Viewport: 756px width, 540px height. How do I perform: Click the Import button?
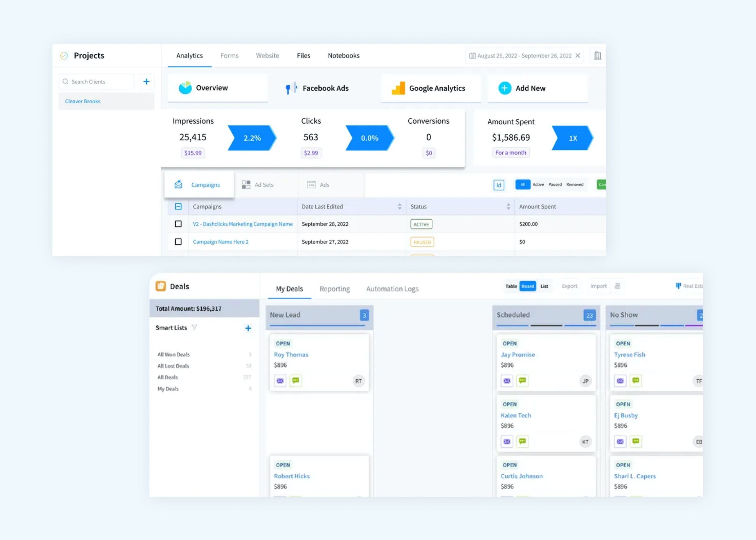598,286
